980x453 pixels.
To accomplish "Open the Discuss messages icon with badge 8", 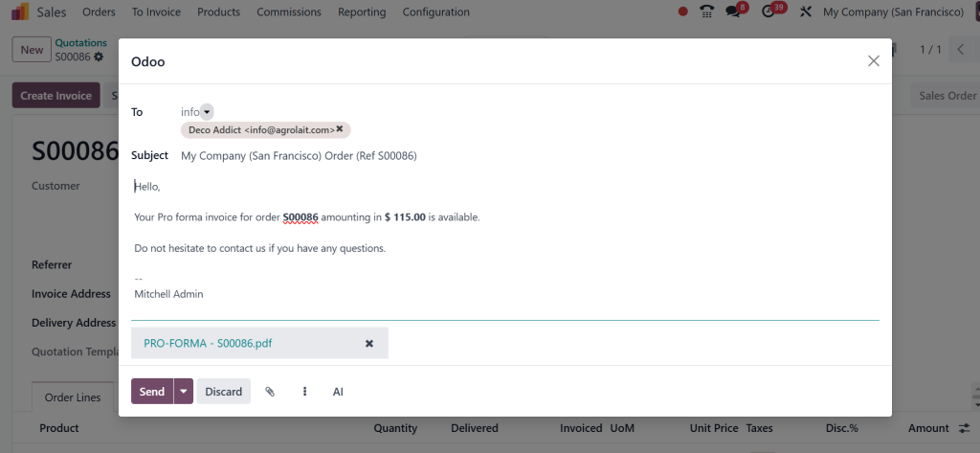I will (733, 11).
